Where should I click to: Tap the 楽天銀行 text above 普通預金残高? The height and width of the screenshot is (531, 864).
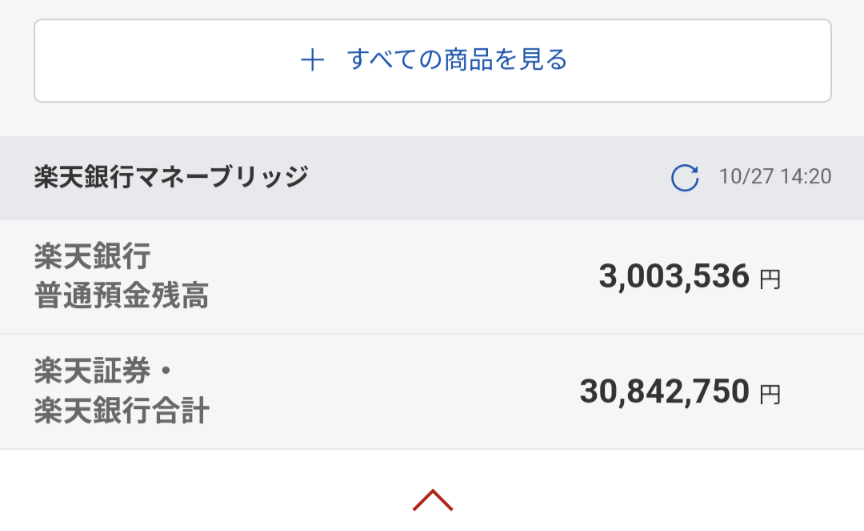point(92,256)
